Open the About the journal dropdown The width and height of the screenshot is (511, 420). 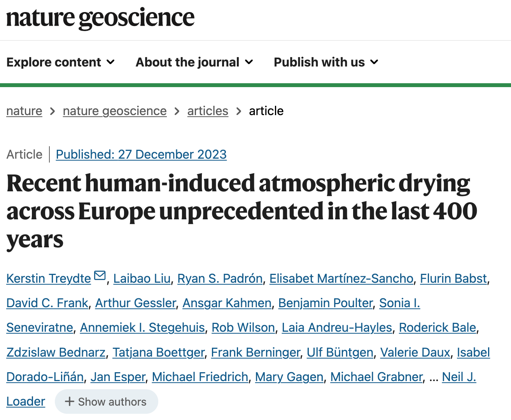(194, 62)
